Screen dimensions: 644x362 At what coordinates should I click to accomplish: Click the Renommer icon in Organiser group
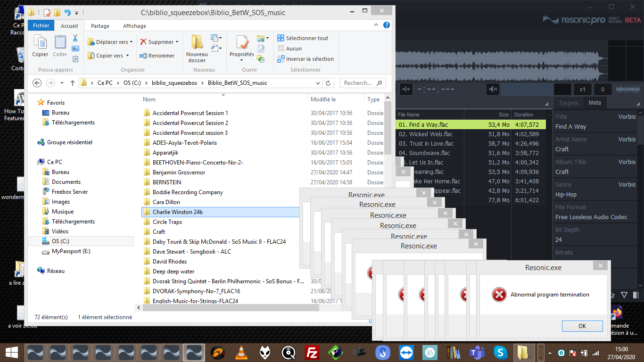pos(143,56)
